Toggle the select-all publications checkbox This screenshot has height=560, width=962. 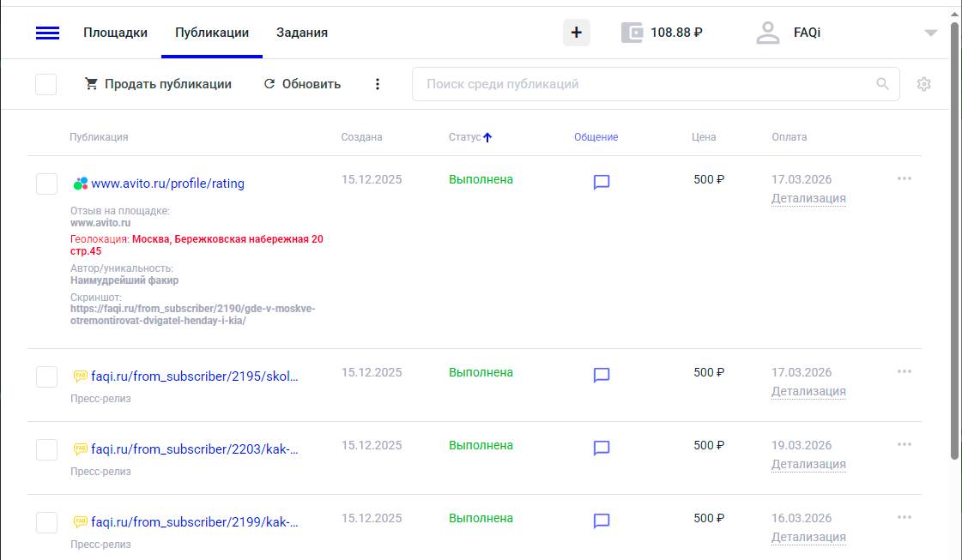(x=46, y=84)
